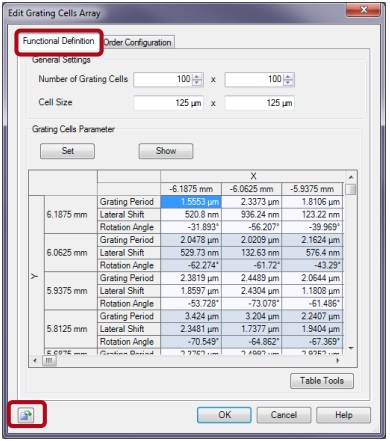Click the X column header -6.1875 mm
Screen dimensions: 390x441
[x=191, y=189]
